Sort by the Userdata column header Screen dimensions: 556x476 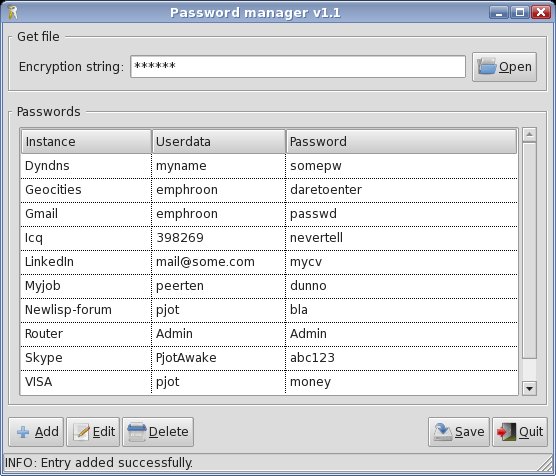[x=219, y=142]
